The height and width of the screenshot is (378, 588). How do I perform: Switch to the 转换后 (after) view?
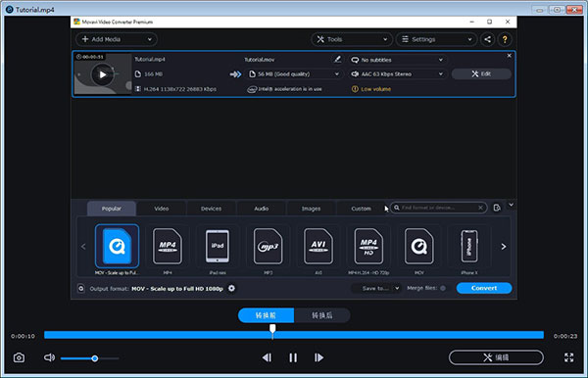pos(322,315)
